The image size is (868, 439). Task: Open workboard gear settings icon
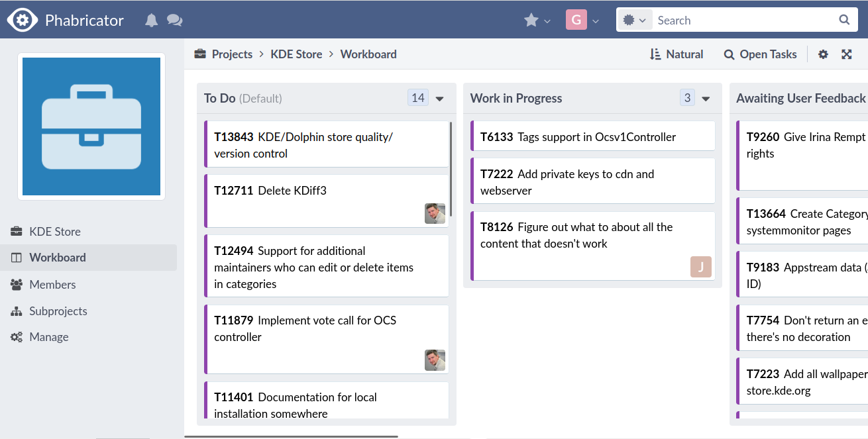(x=823, y=54)
